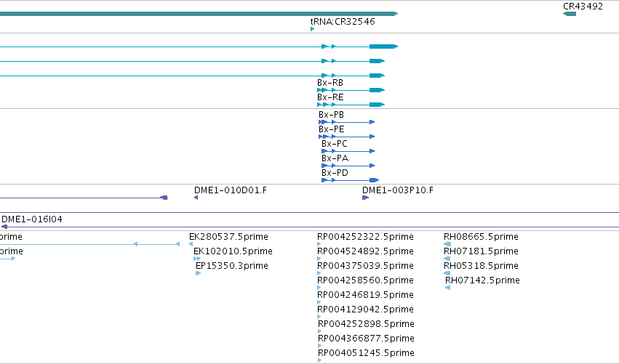Select the EK102010.5prime label
This screenshot has height=364, width=619.
[233, 251]
